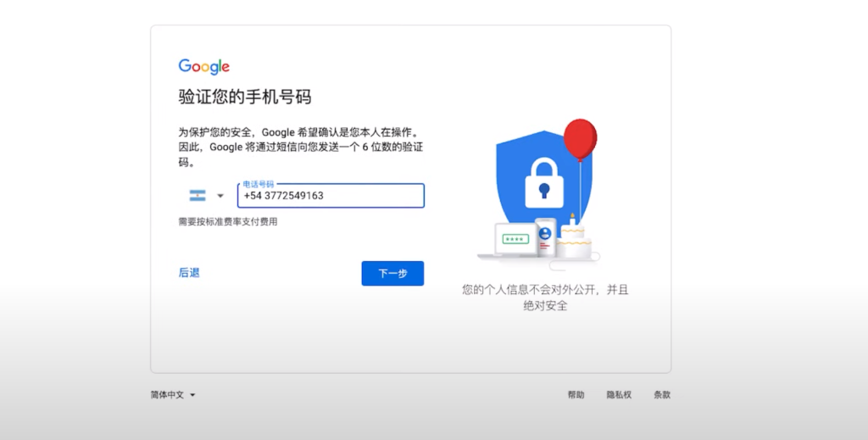The width and height of the screenshot is (868, 440).
Task: Click the Argentina flag icon
Action: tap(198, 195)
